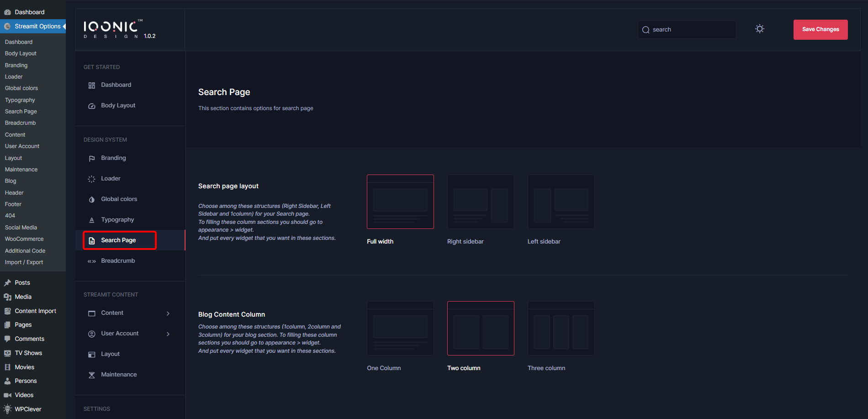Click the Breadcrumb chevrons icon
This screenshot has width=868, height=419.
(91, 261)
